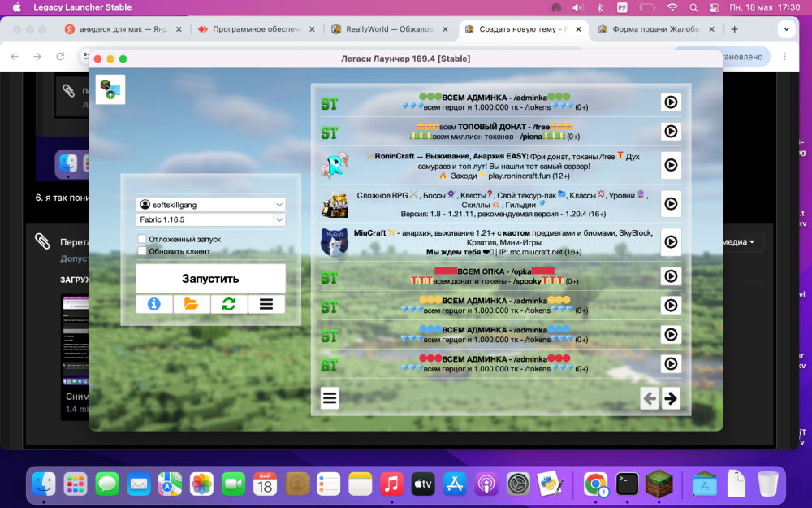Click Spotlight search in menu bar
The height and width of the screenshot is (508, 812).
tap(693, 7)
